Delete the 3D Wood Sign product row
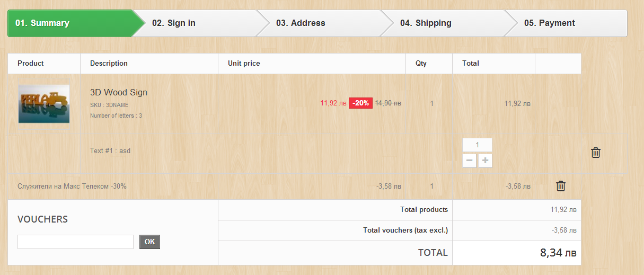 tap(596, 153)
